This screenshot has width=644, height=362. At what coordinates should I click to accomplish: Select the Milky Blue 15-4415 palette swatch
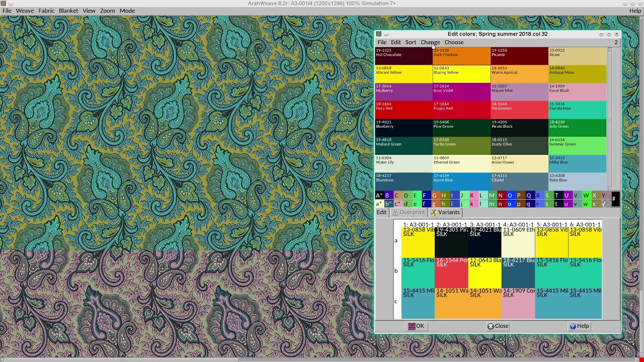click(577, 163)
